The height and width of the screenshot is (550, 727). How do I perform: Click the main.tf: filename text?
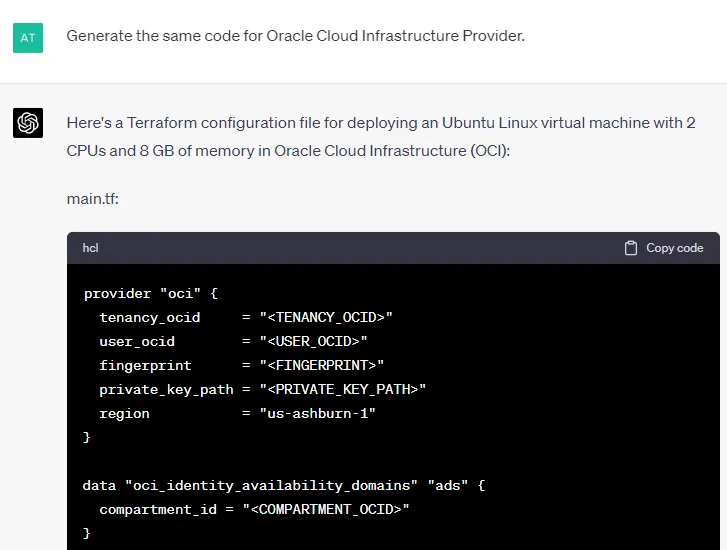coord(93,199)
